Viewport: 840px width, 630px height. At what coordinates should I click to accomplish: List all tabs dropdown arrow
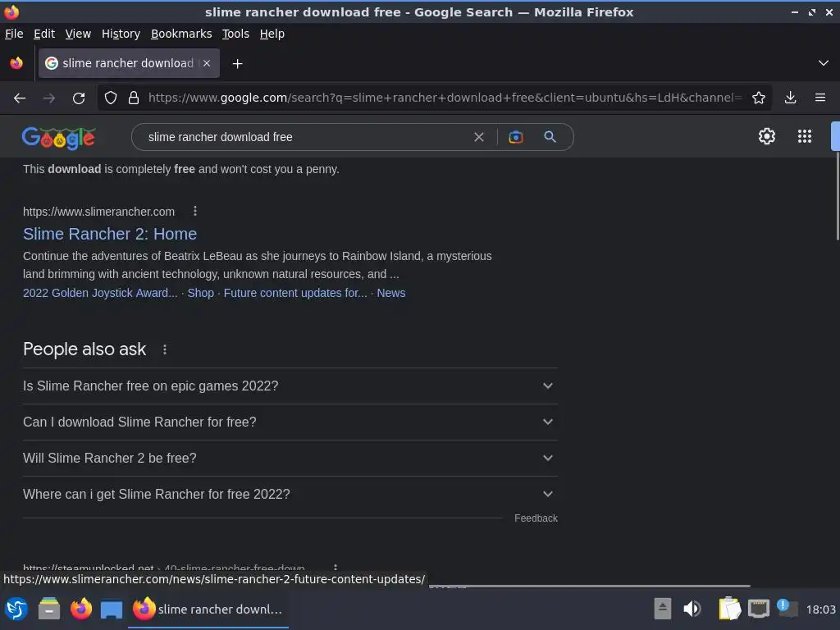pyautogui.click(x=823, y=63)
